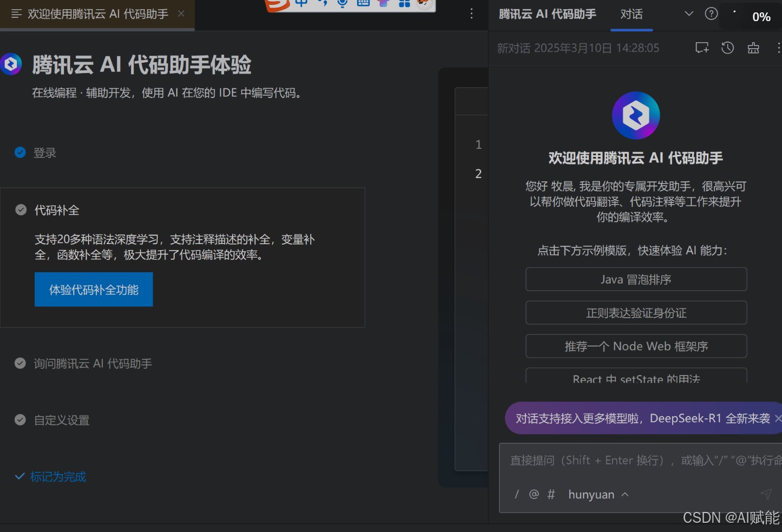
Task: Choose the React 中 setState 的用法 example
Action: 636,376
